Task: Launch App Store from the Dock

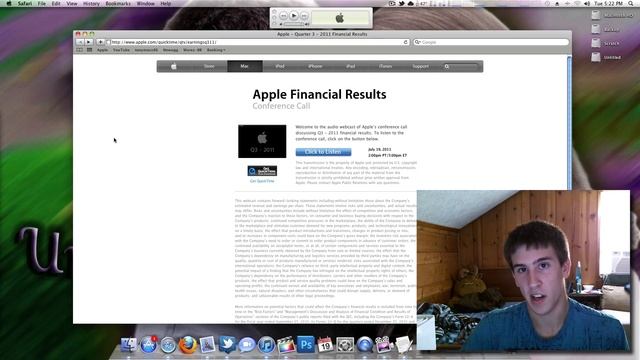Action: point(149,345)
